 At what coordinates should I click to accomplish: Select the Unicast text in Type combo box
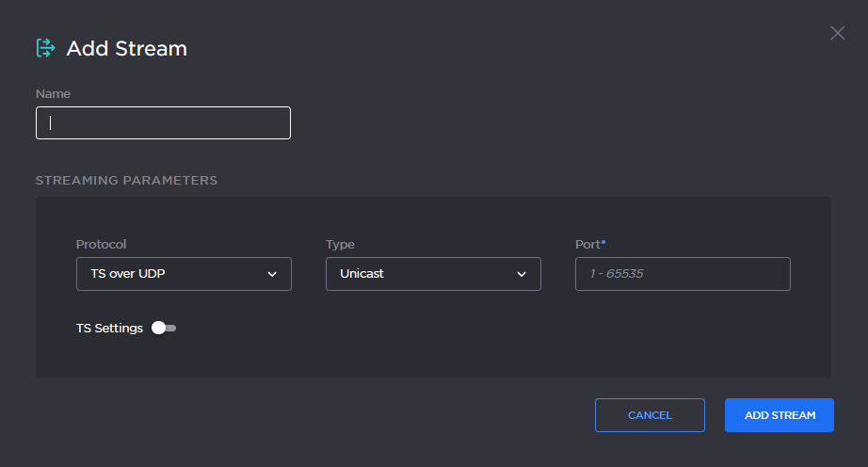click(x=362, y=274)
